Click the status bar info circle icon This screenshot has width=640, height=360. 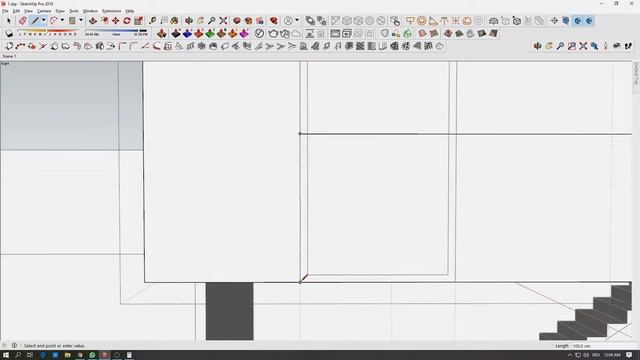click(x=14, y=345)
